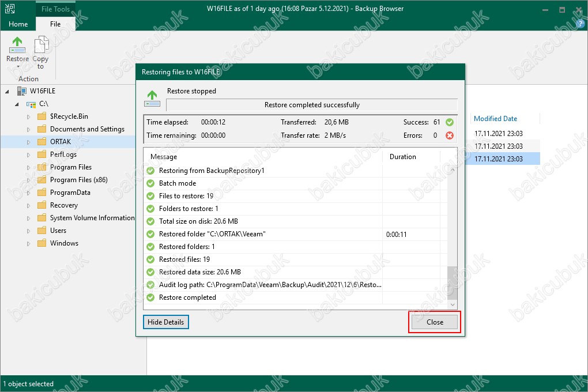Expand the $Recycle.Bin folder
Viewport: 588px width, 392px height.
click(28, 116)
